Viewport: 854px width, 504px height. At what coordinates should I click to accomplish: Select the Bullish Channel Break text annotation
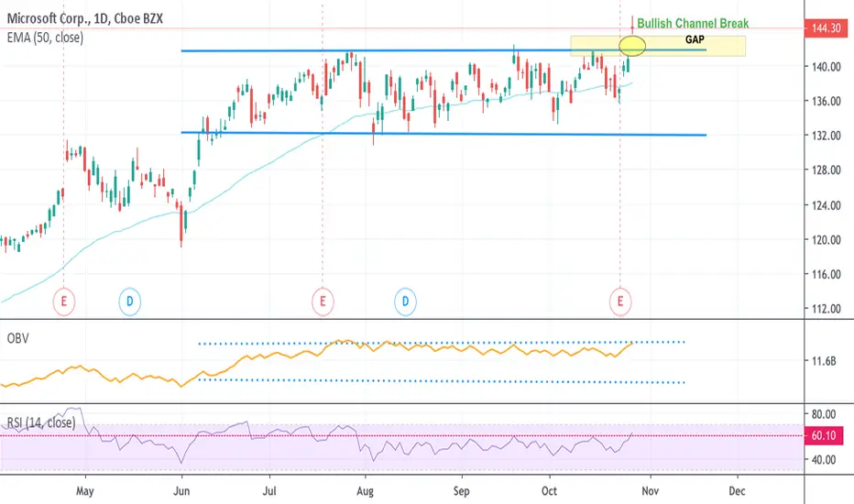tap(693, 24)
